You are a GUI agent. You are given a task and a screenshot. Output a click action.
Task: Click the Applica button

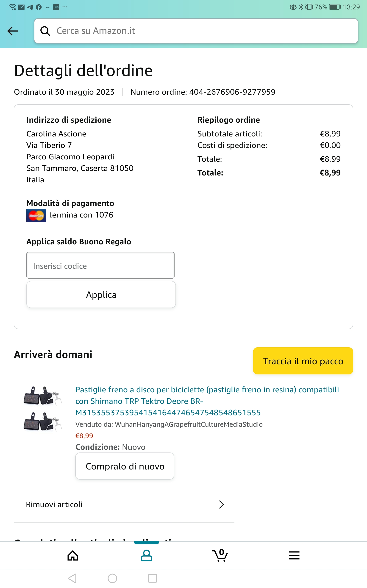click(101, 295)
